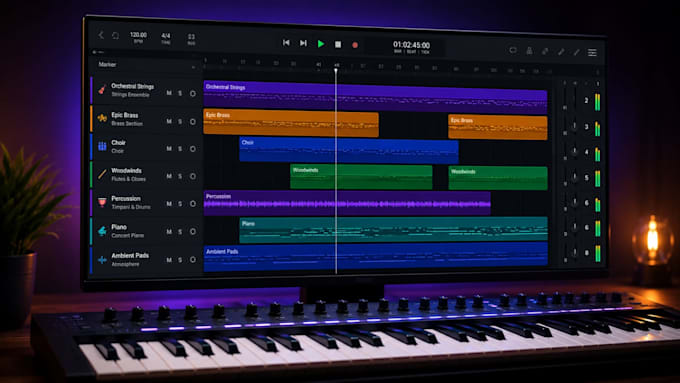The height and width of the screenshot is (383, 680).
Task: Mute the Choir track
Action: point(169,149)
